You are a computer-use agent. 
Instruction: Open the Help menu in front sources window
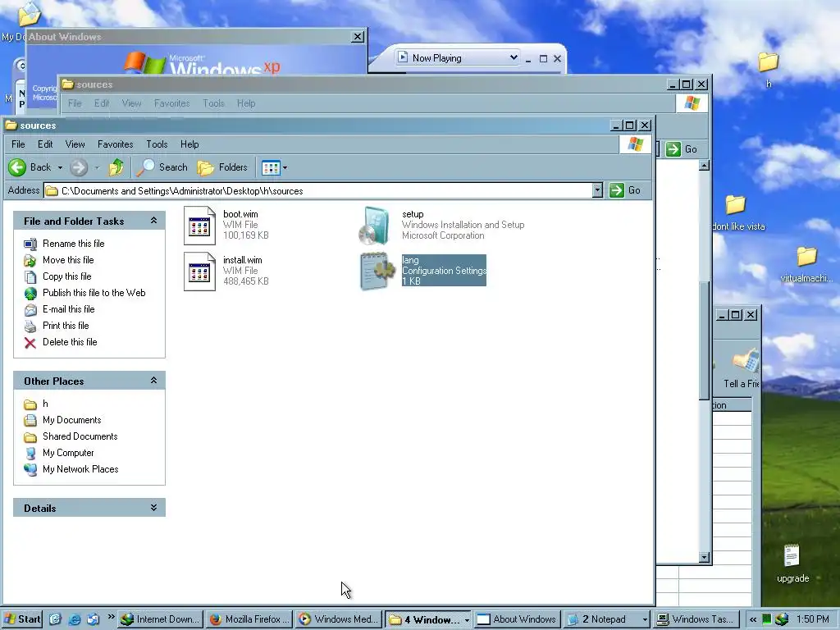(189, 144)
